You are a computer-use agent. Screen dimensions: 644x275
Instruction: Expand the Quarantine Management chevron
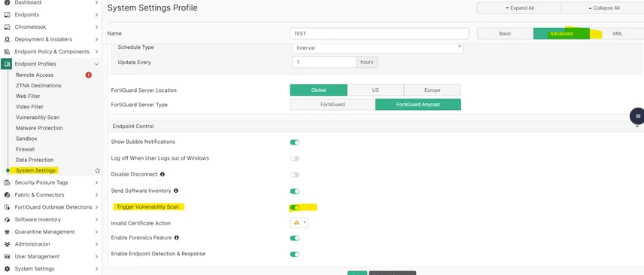(x=96, y=232)
